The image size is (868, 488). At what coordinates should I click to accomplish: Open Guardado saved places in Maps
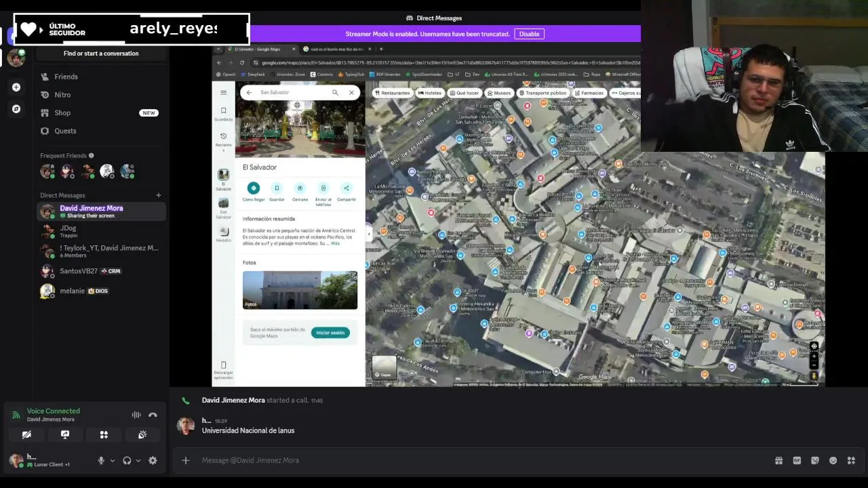(x=223, y=113)
